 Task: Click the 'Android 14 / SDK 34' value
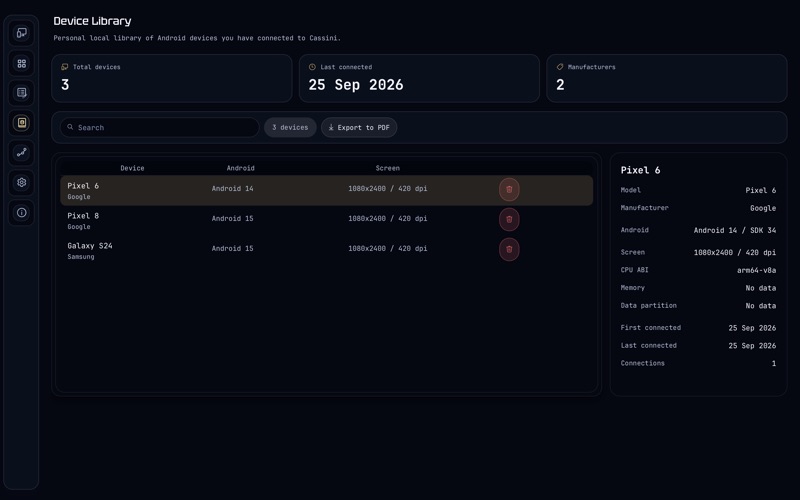click(x=735, y=231)
